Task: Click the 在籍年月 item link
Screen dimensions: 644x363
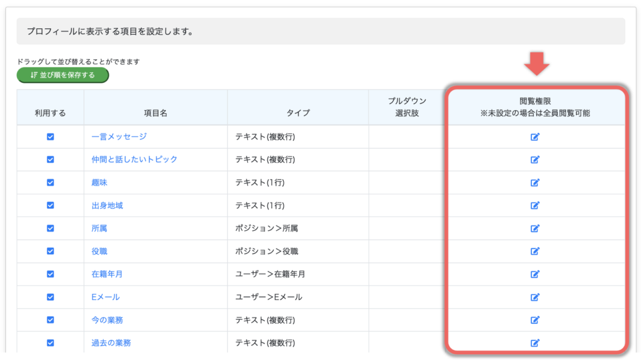Action: (x=107, y=274)
